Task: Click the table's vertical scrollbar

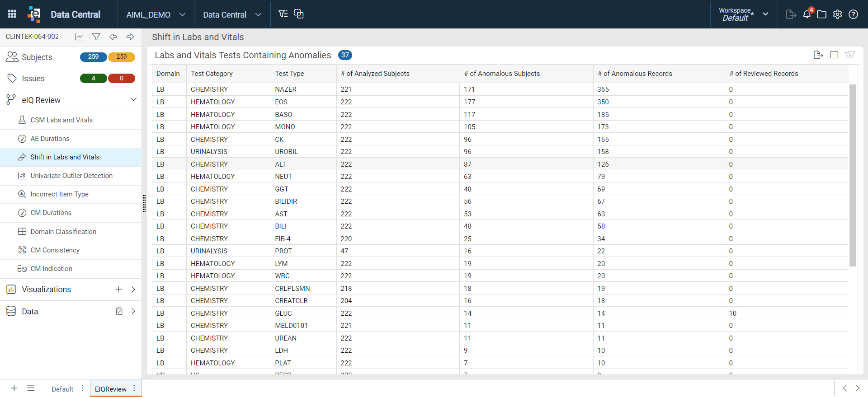Action: 853,175
